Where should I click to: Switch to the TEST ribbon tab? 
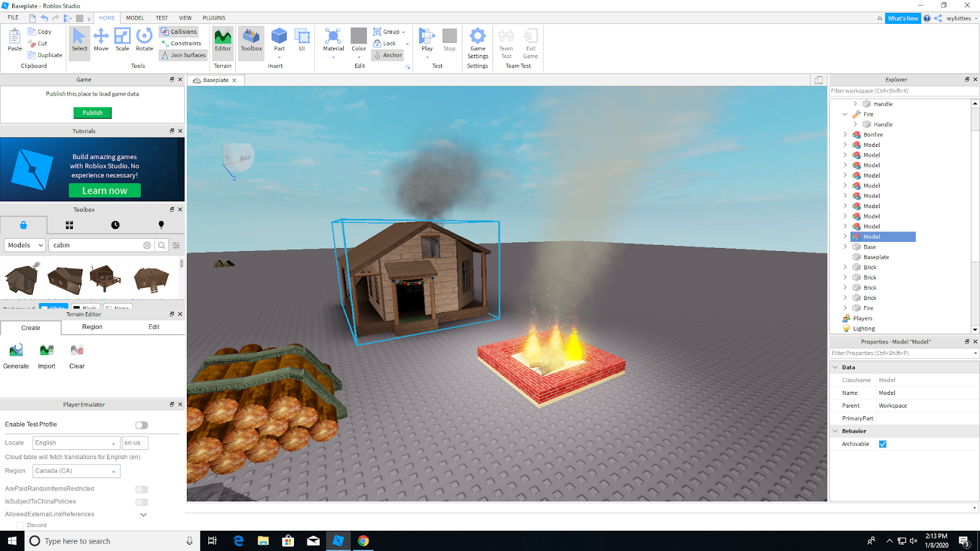click(x=162, y=18)
